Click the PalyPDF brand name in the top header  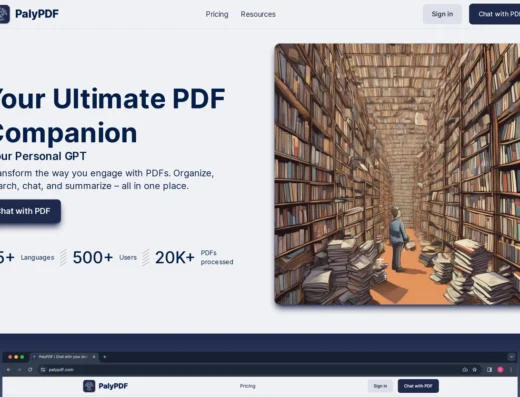[37, 14]
